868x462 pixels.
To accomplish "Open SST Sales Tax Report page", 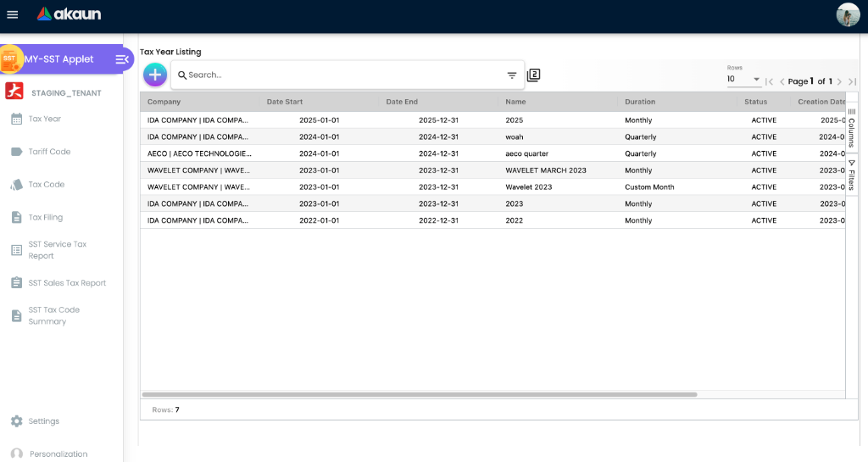I will [x=67, y=283].
